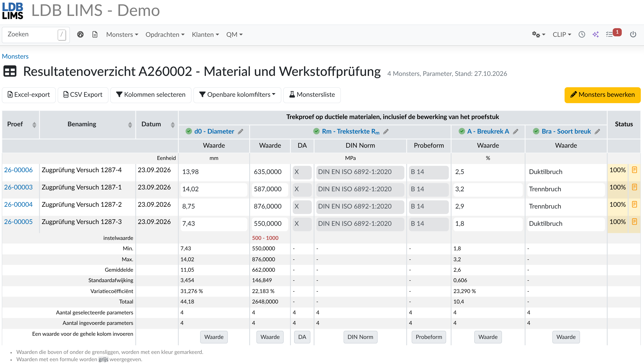Click Soort breuk field for 26-00003

(566, 189)
